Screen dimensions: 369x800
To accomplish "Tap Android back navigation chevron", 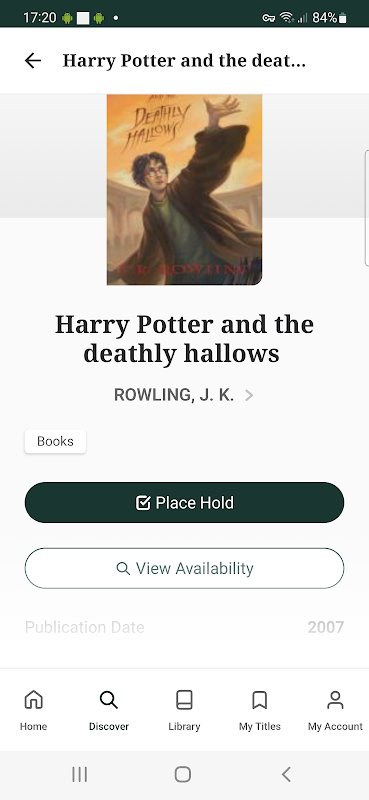I will (x=286, y=774).
